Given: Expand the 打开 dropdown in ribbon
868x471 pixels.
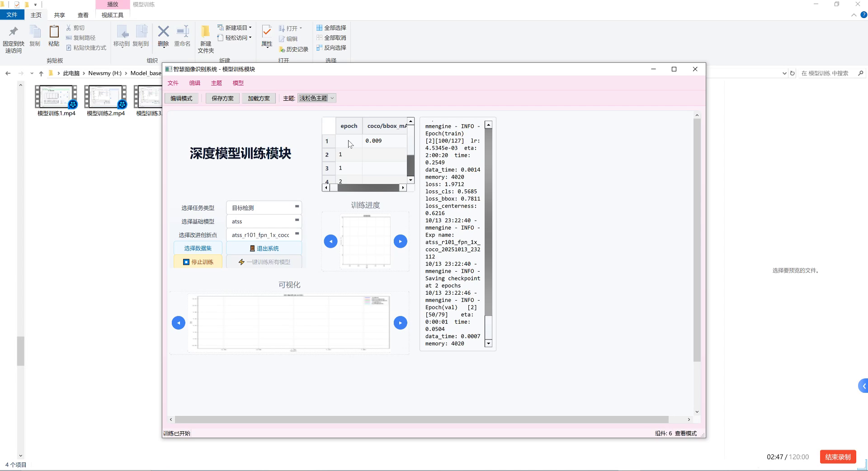Looking at the screenshot, I should [x=301, y=28].
